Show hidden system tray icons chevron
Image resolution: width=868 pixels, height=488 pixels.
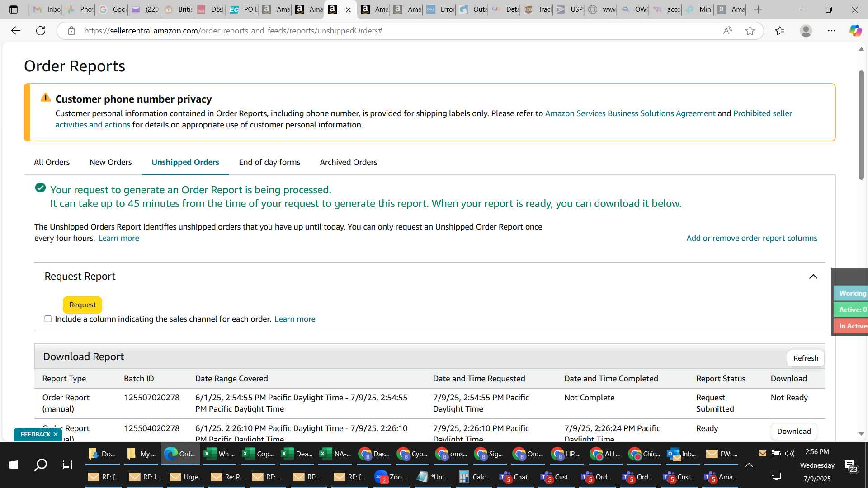tap(749, 465)
